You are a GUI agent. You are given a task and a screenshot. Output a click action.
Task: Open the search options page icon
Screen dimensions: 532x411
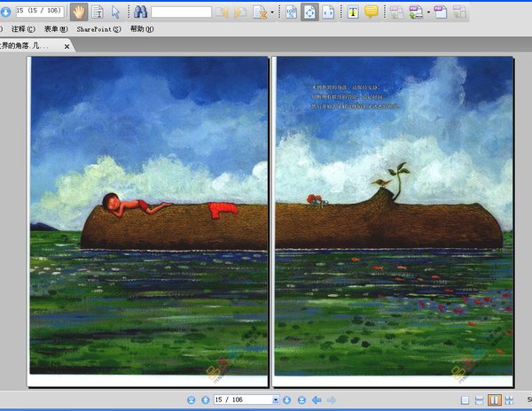click(260, 12)
